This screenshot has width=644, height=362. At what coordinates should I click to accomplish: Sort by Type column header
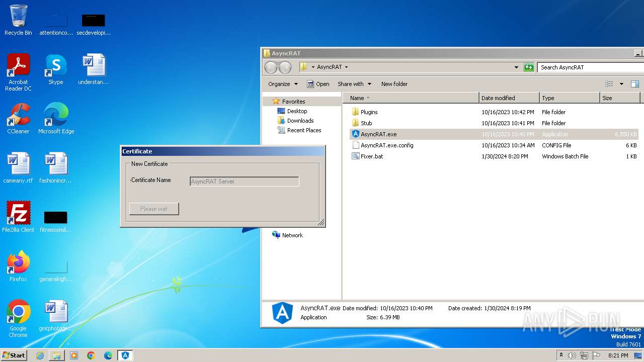click(570, 98)
